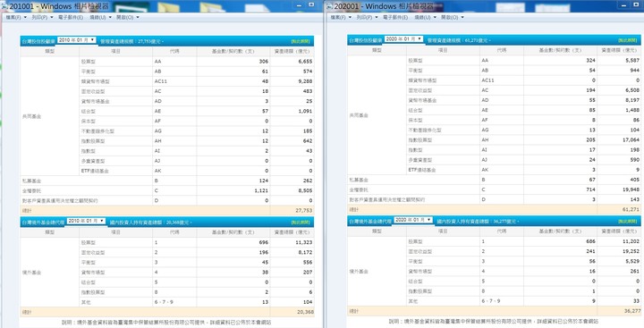Click the 36,277 total in the 總計 row
This screenshot has width=644, height=328.
click(631, 312)
